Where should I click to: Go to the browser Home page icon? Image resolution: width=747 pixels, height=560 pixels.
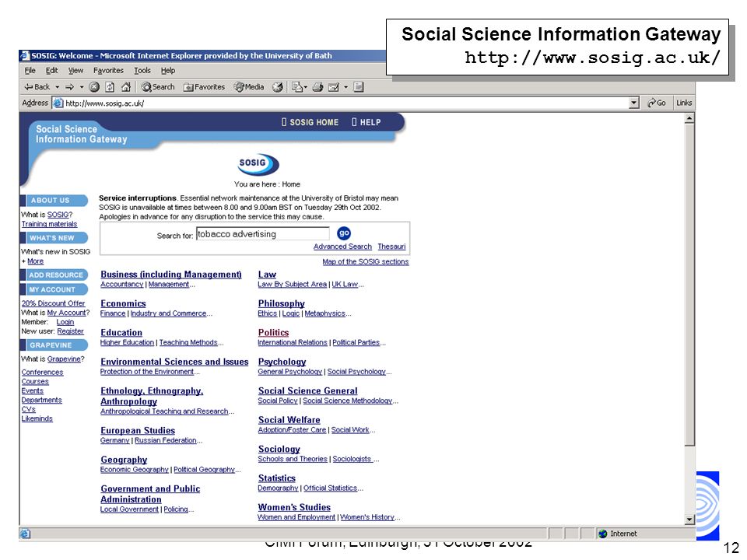coord(126,86)
